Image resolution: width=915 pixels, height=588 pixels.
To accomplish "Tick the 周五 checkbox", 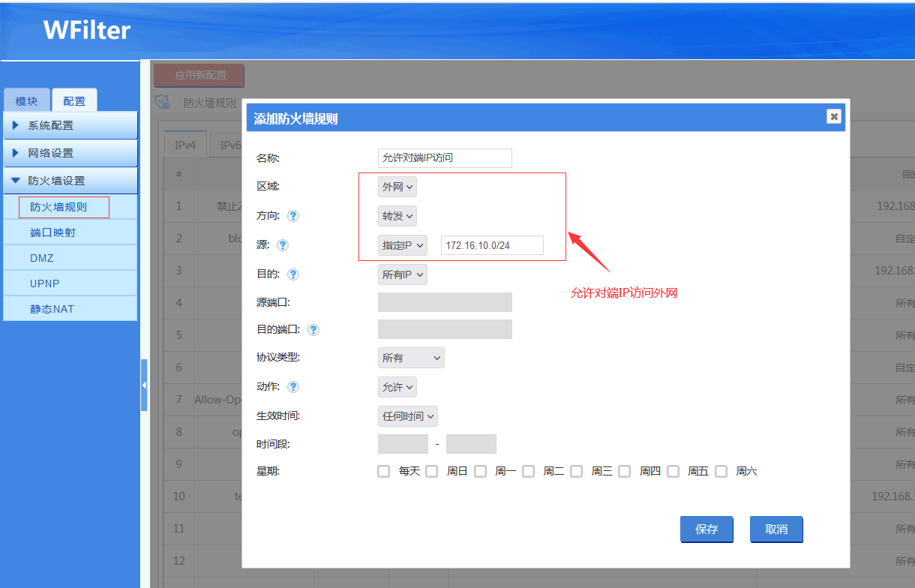I will click(x=673, y=472).
